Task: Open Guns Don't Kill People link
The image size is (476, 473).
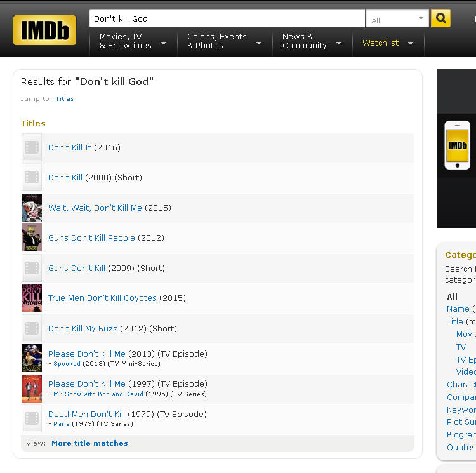Action: [x=91, y=237]
